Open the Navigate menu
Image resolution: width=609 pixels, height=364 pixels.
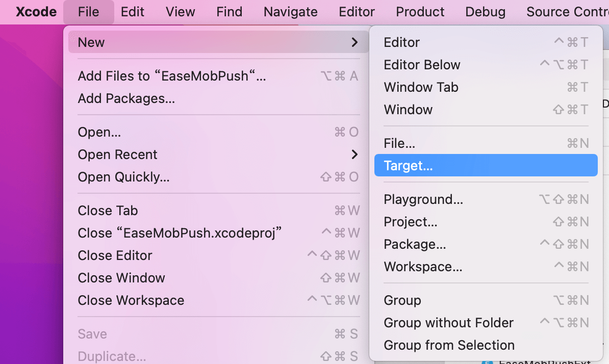(x=291, y=12)
